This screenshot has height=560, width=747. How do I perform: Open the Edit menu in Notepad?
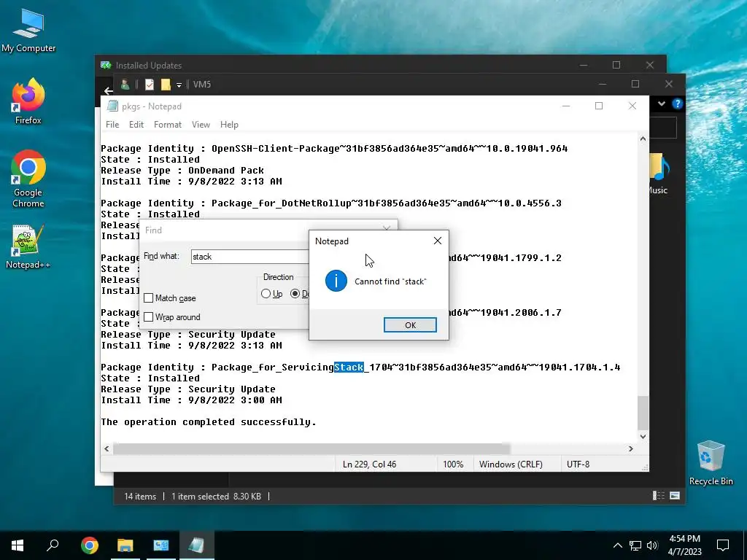pos(136,124)
